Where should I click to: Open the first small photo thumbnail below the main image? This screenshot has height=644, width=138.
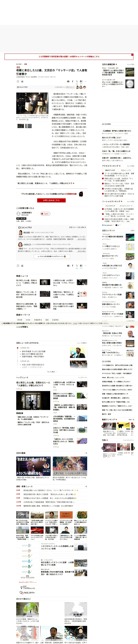click(21, 126)
